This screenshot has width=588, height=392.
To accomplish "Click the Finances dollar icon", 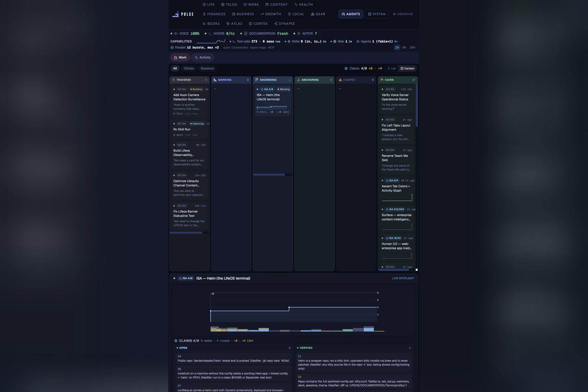I will [x=204, y=14].
